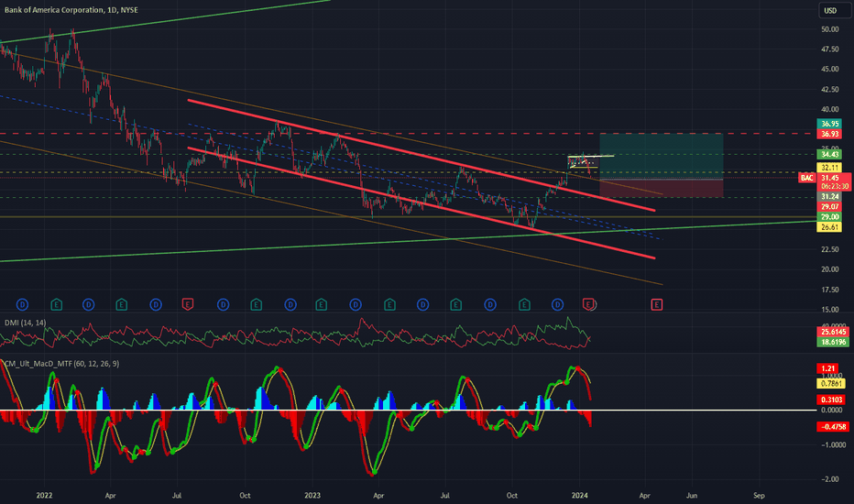Screen dimensions: 854x504
Task: Click the MACD 1.21 value label
Action: click(827, 369)
